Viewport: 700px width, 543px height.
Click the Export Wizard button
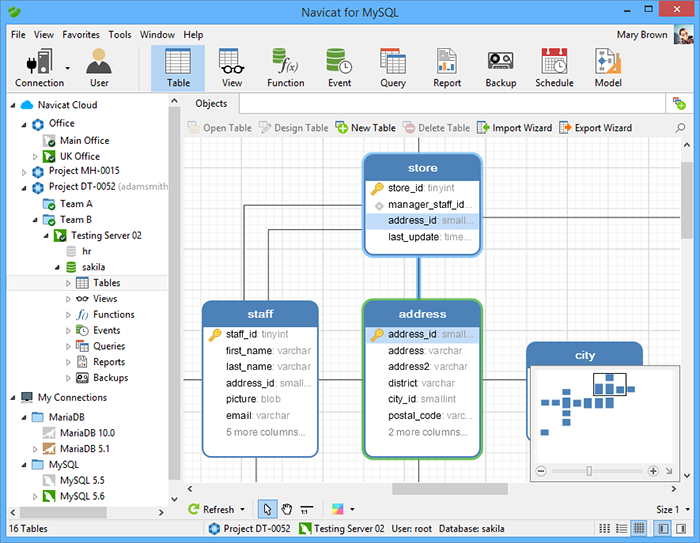tap(596, 128)
